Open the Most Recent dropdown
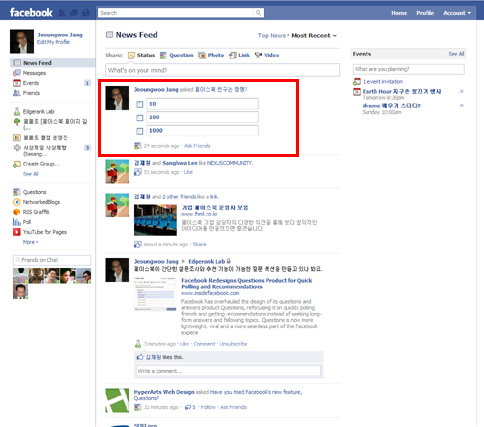The width and height of the screenshot is (484, 427). click(x=314, y=36)
